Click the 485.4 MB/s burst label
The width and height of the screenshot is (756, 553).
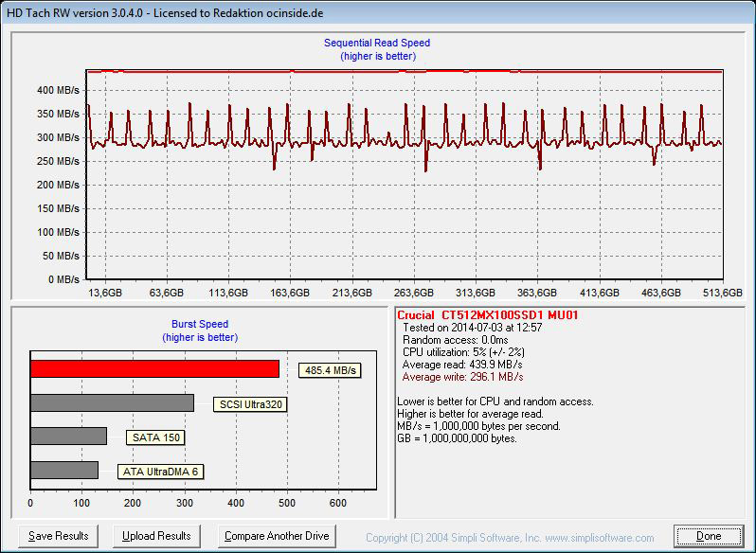tap(330, 370)
